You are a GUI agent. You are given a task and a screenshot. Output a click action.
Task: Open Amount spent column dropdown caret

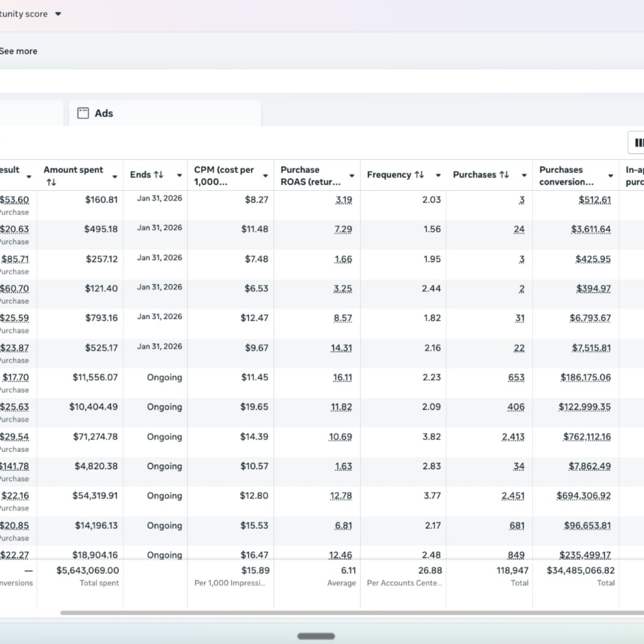pos(115,176)
